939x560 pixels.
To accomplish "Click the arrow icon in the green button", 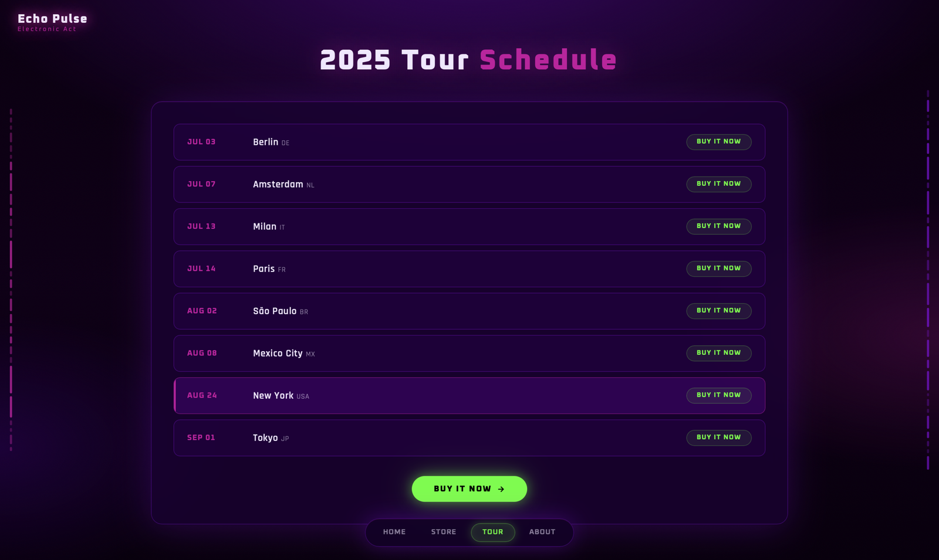I will point(501,489).
